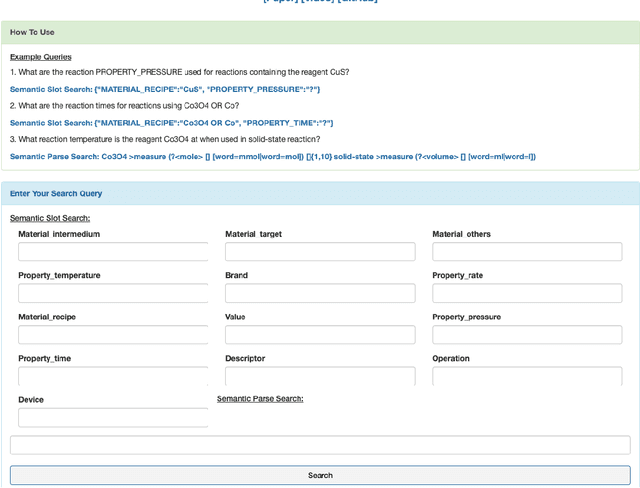Click the Value input field

pos(320,335)
